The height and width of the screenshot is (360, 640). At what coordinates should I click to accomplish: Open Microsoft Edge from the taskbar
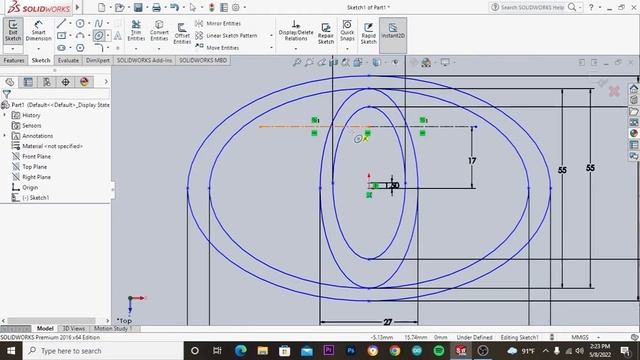click(x=240, y=351)
